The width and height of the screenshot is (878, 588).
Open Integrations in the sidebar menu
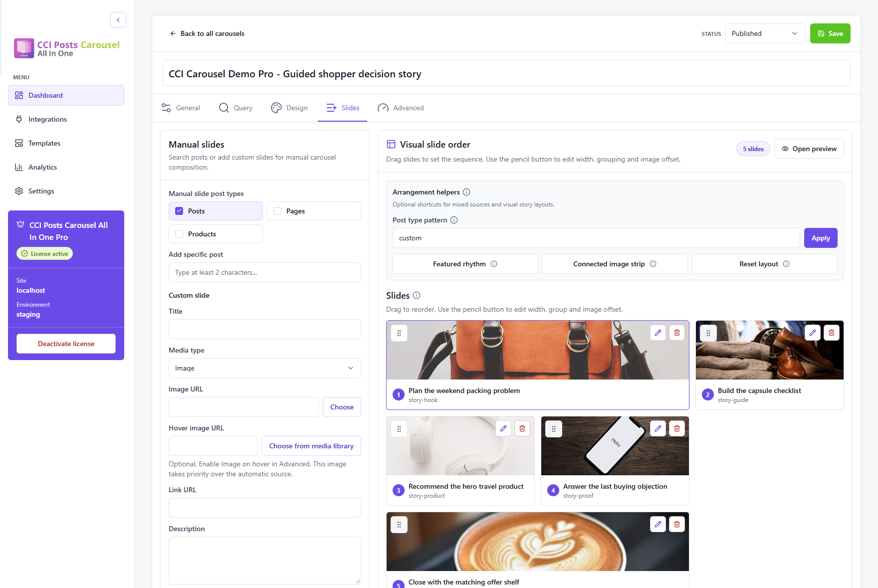[x=66, y=119]
